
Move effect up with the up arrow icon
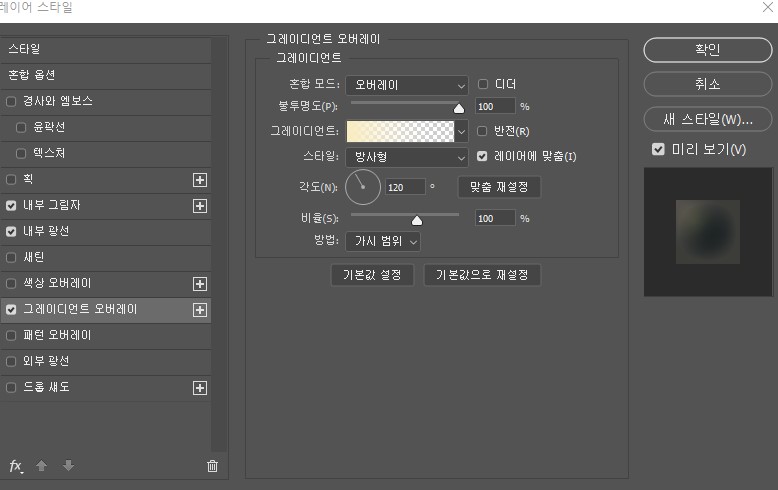pyautogui.click(x=42, y=465)
